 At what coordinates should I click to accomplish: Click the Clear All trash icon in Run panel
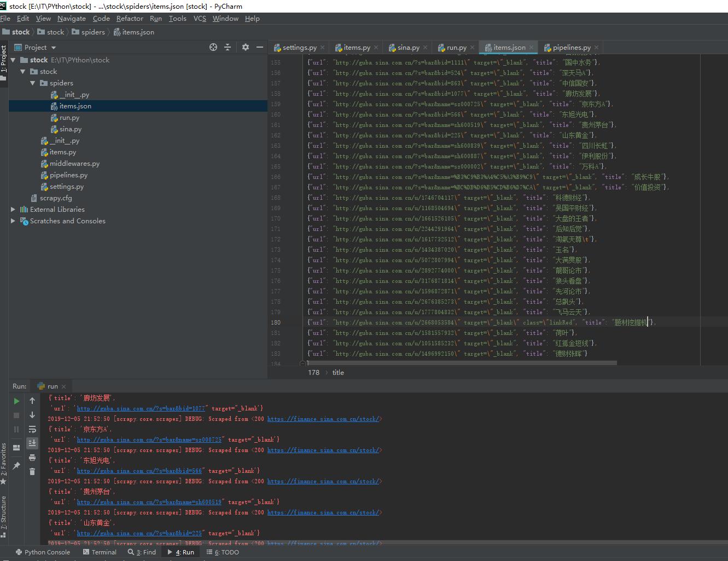coord(32,471)
